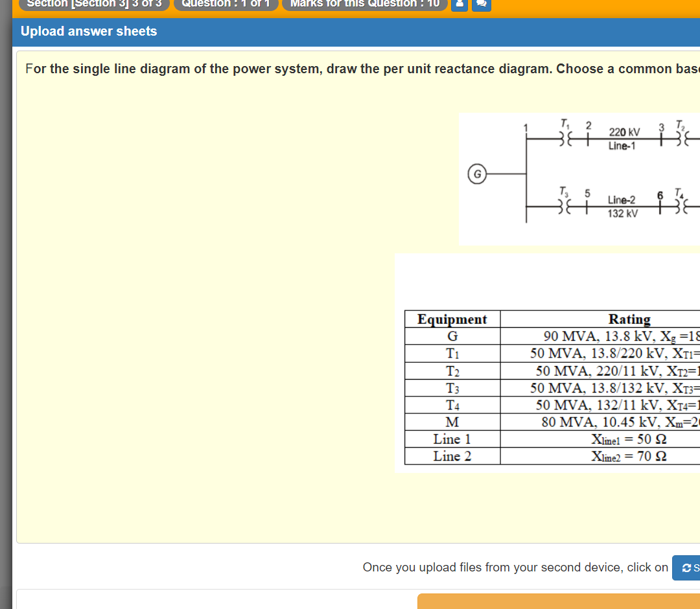Click the user profile icon in the top bar
This screenshot has height=609, width=700.
460,5
